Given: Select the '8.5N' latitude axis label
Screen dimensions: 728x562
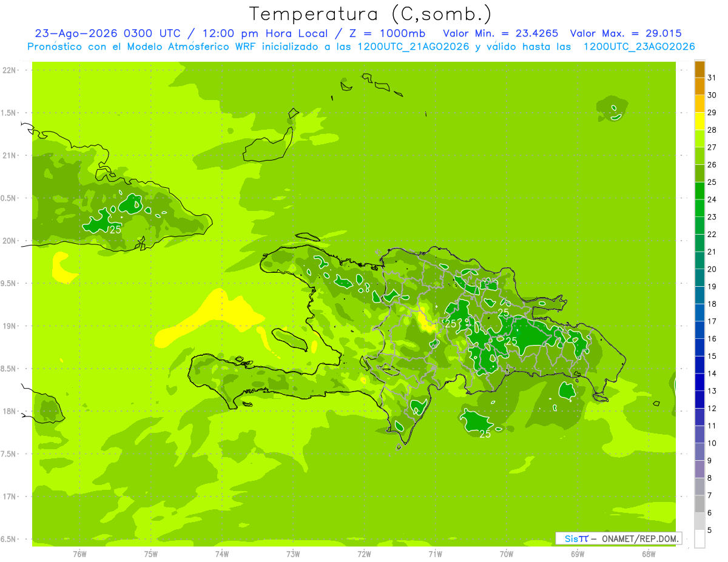Looking at the screenshot, I should click(x=9, y=369).
